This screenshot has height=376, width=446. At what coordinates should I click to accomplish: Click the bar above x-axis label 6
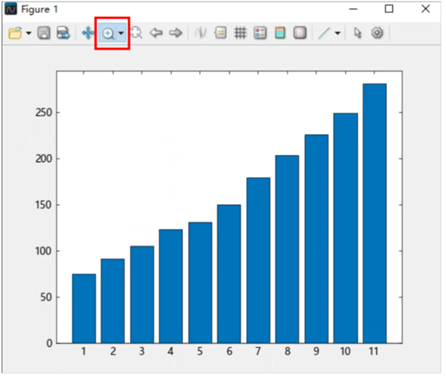coord(229,274)
